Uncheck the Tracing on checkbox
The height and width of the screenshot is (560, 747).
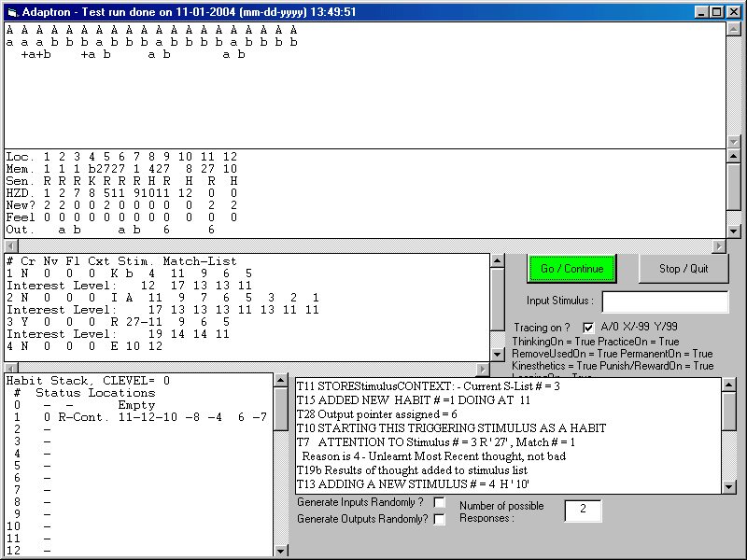point(588,328)
